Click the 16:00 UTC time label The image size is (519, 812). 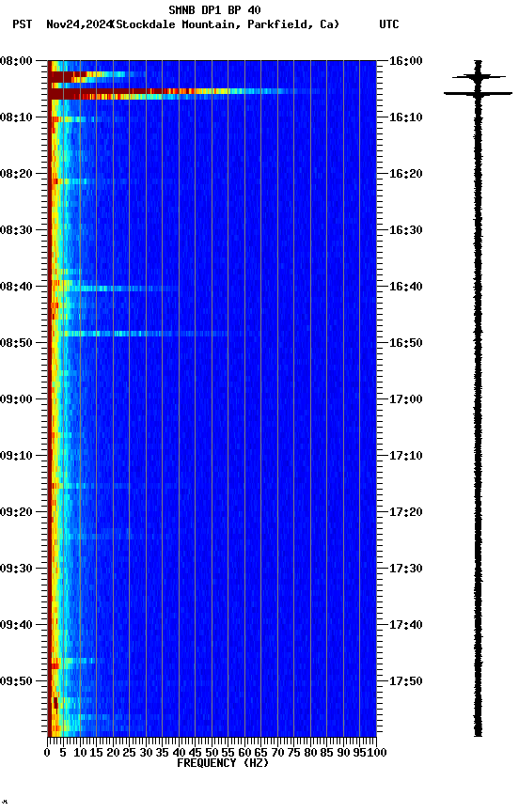(x=406, y=61)
